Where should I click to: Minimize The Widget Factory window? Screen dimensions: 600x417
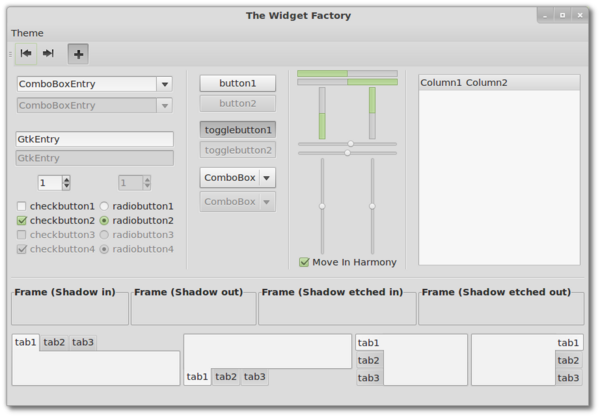[544, 15]
